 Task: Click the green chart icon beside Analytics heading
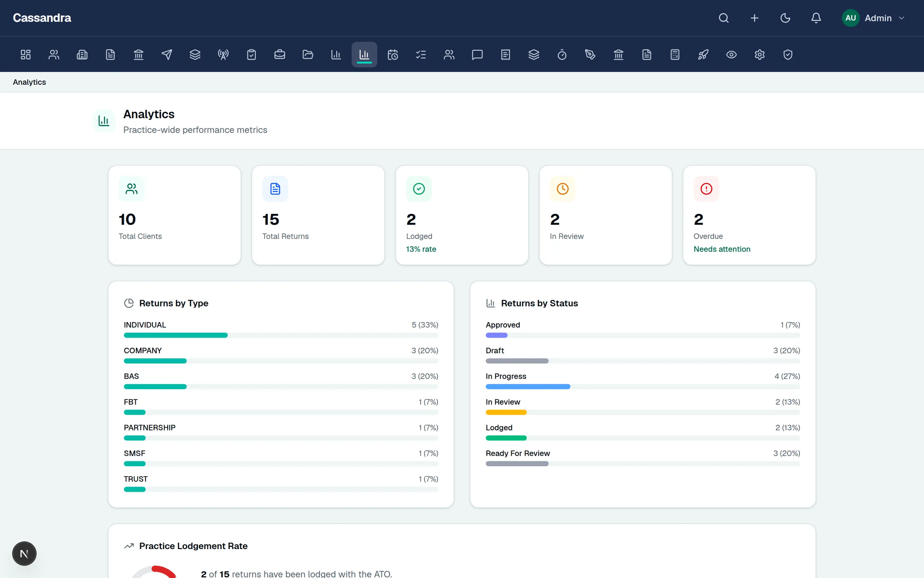point(104,121)
